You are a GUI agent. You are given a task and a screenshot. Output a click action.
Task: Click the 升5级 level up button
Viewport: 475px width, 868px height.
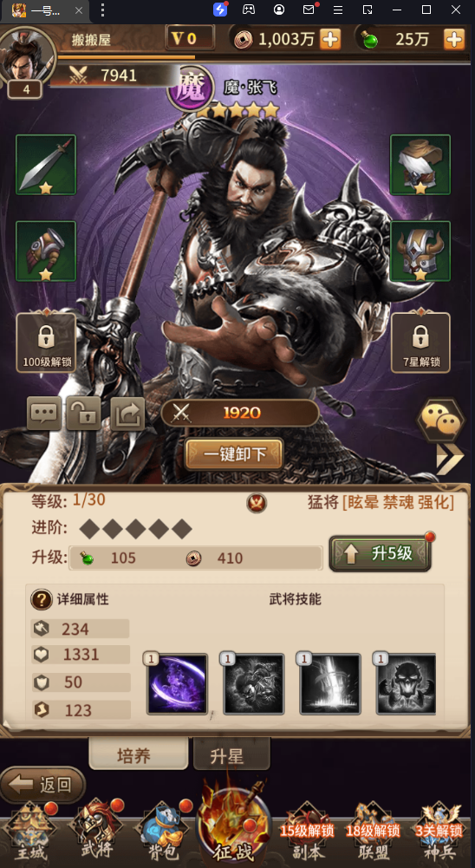click(380, 553)
